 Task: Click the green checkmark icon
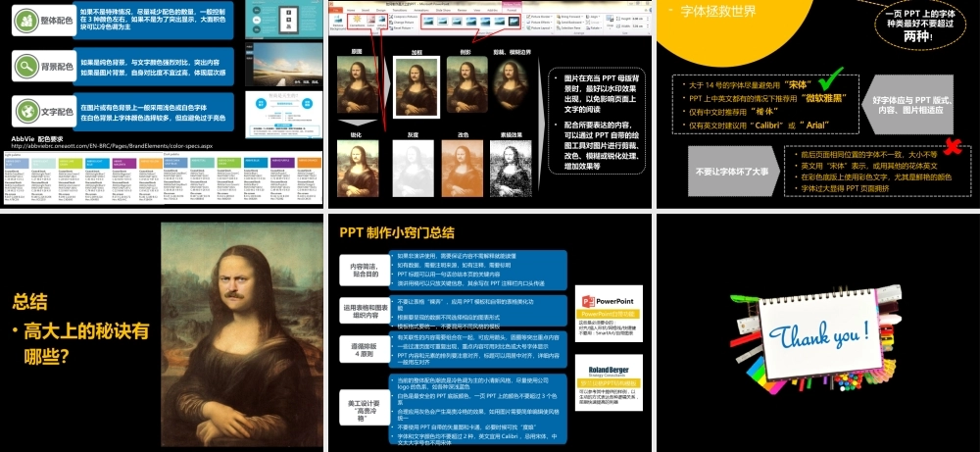click(831, 77)
